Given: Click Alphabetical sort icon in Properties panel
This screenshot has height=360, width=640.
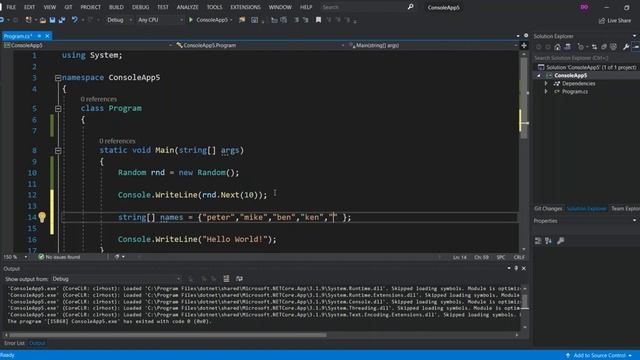Looking at the screenshot, I should pos(548,241).
